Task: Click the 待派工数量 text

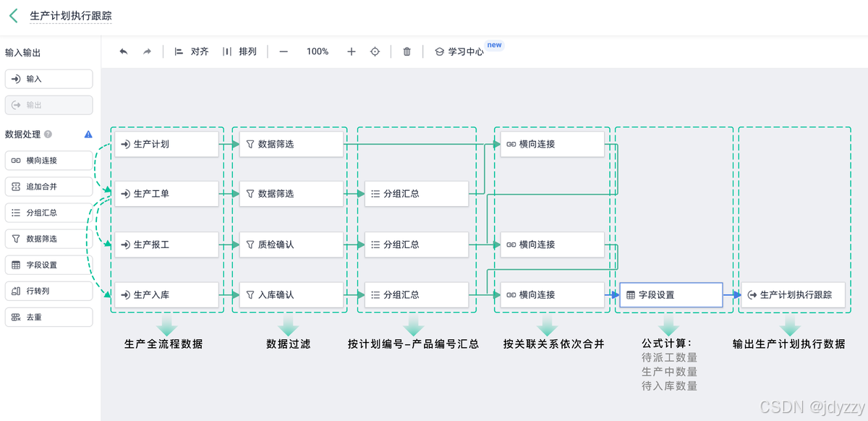Action: (x=670, y=357)
